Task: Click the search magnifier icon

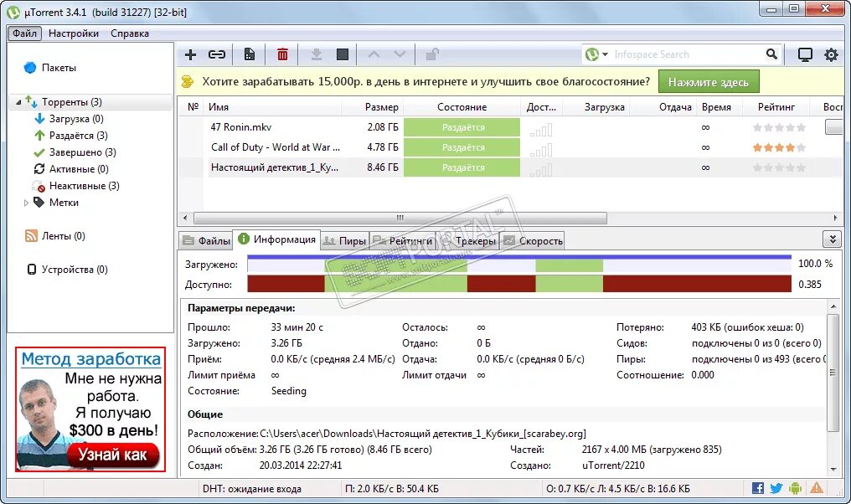Action: pyautogui.click(x=771, y=54)
